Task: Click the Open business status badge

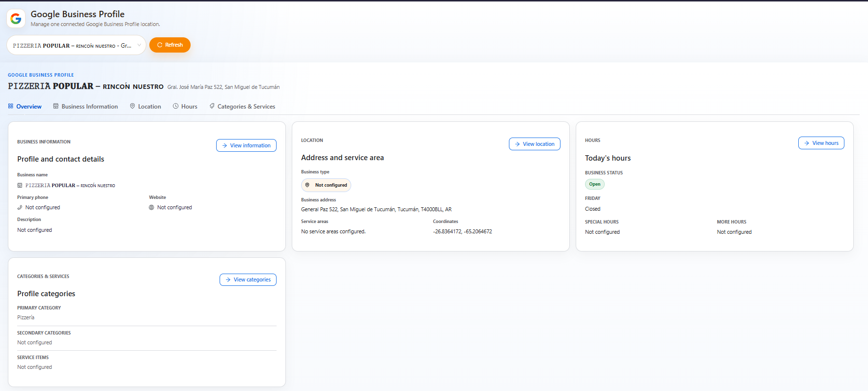Action: coord(595,185)
